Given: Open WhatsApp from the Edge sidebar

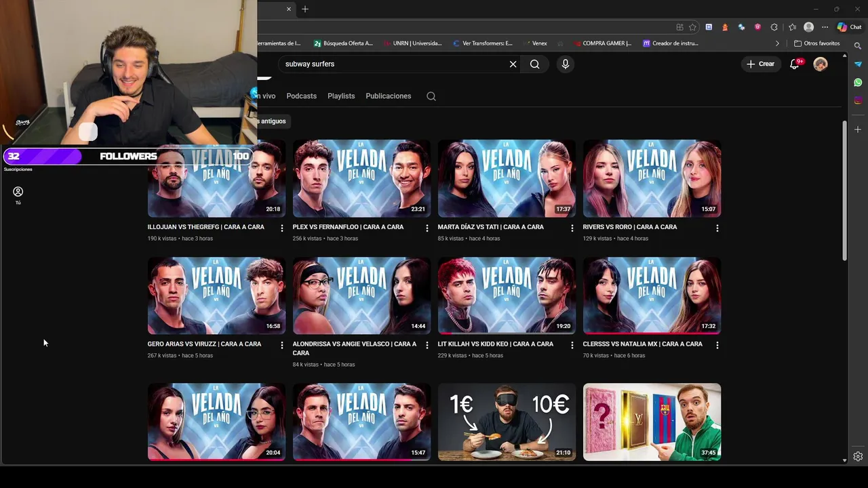Looking at the screenshot, I should coord(858,82).
